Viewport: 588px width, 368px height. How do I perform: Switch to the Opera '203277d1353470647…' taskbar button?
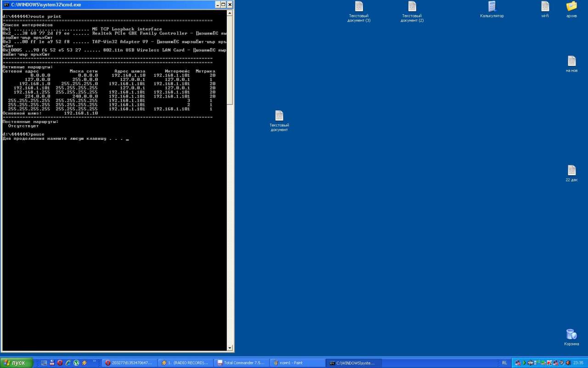click(129, 363)
